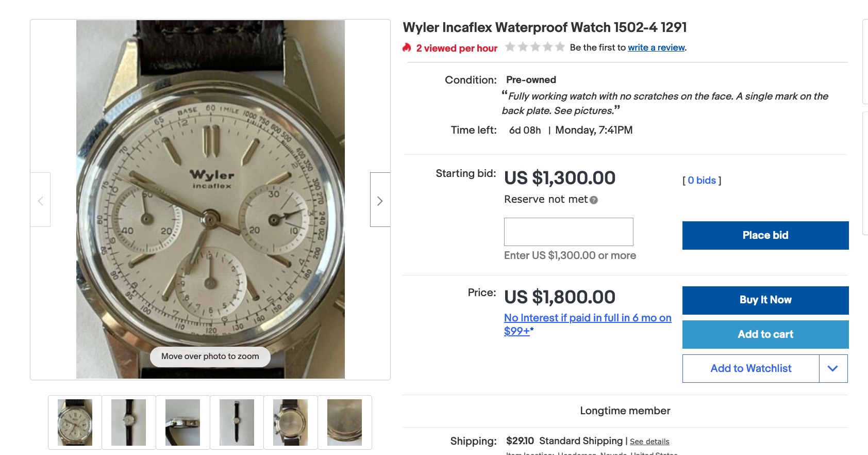Click the Reserve not met help icon
This screenshot has height=455, width=868.
(x=594, y=200)
